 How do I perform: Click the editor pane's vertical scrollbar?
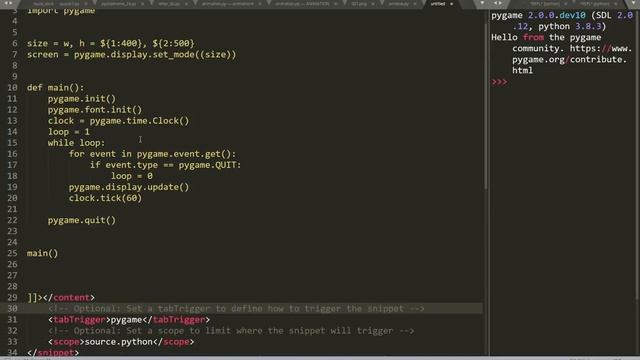click(x=485, y=106)
